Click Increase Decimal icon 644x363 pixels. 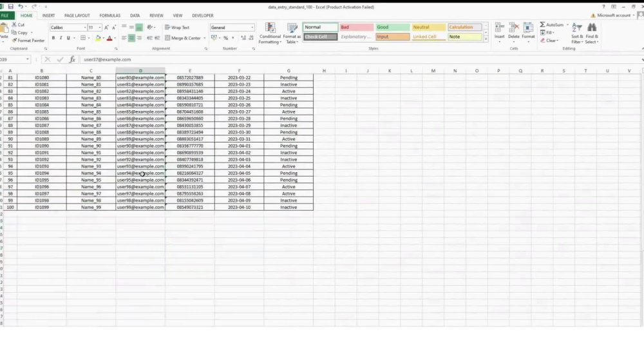[243, 38]
